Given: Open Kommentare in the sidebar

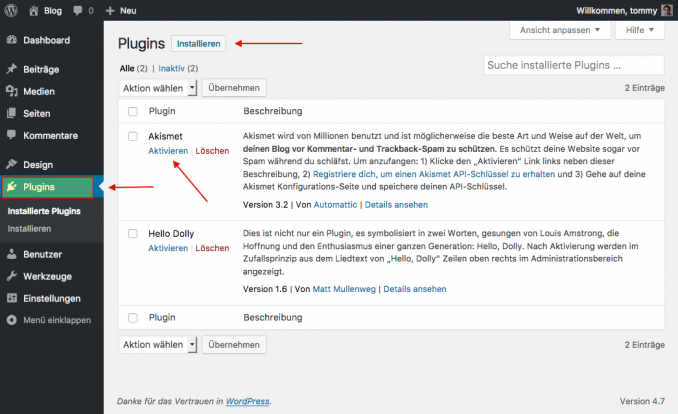Looking at the screenshot, I should pos(51,135).
